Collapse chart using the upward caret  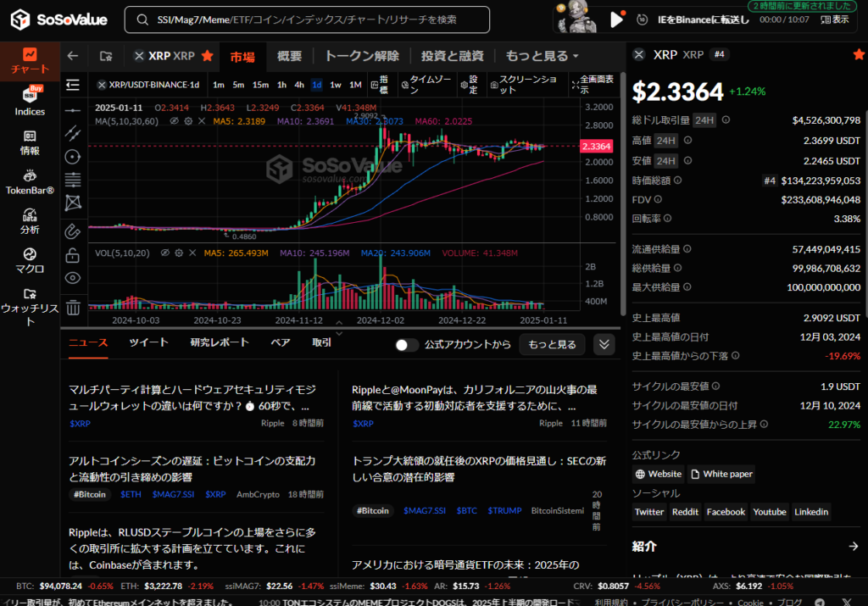click(339, 323)
